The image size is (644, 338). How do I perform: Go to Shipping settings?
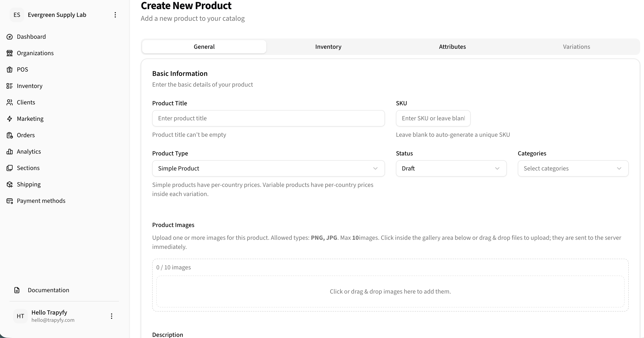click(x=29, y=184)
